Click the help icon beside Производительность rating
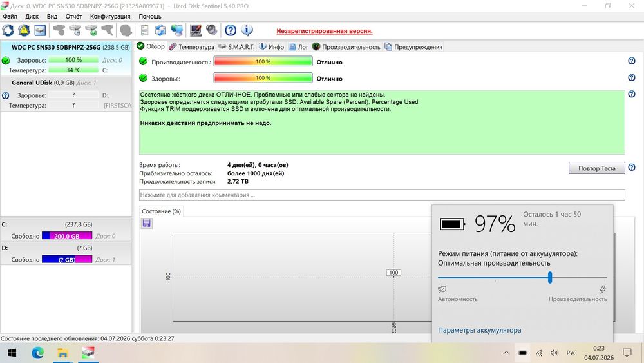 (x=632, y=61)
